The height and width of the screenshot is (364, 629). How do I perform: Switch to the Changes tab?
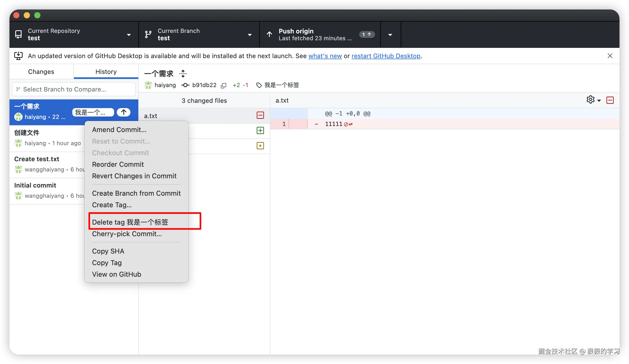click(x=41, y=72)
